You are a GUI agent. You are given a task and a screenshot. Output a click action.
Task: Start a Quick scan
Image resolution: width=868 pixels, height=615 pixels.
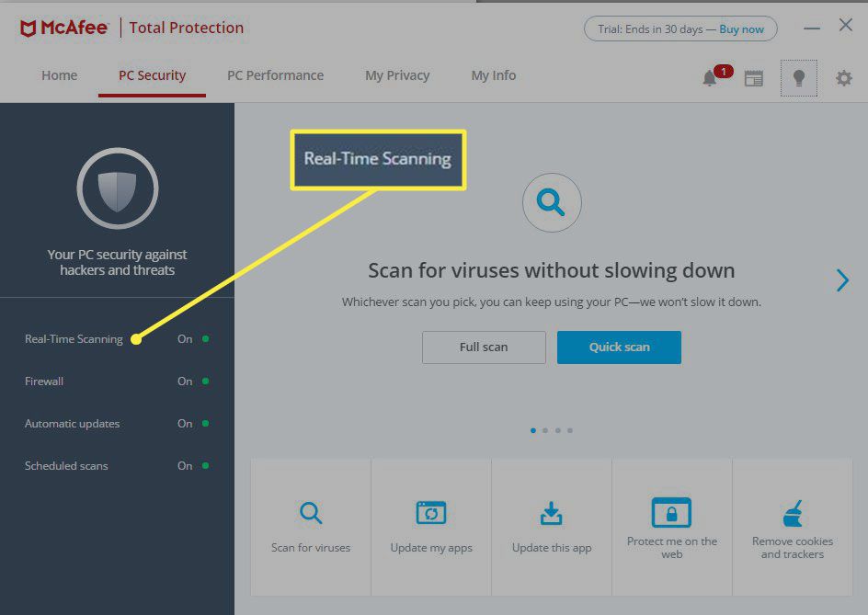(x=619, y=347)
